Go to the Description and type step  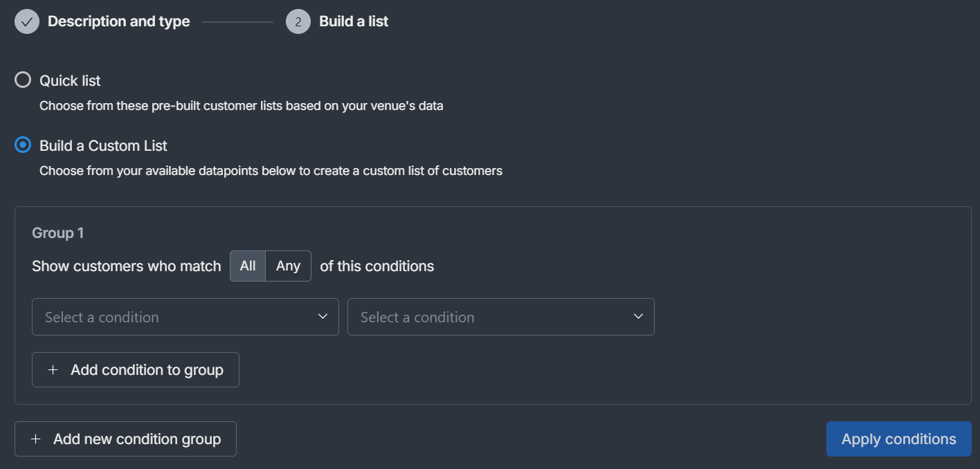pos(118,21)
